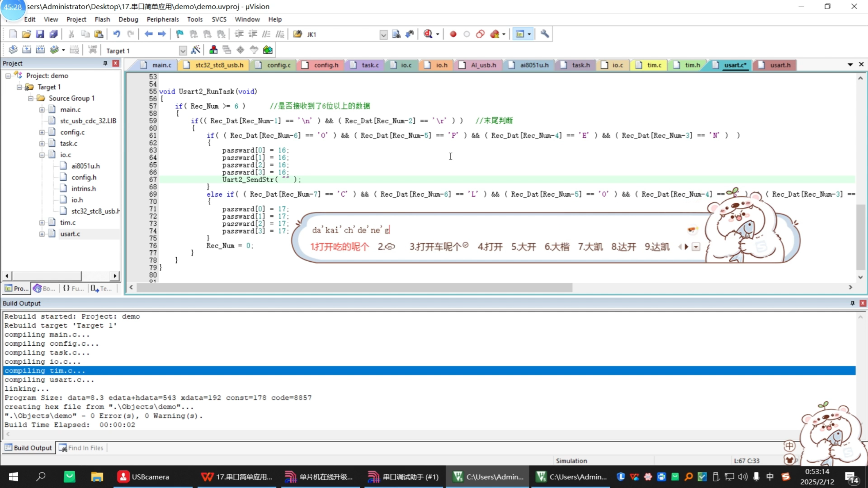Open Options for Target magic wand icon
Screen dimensions: 868x488
click(196, 50)
